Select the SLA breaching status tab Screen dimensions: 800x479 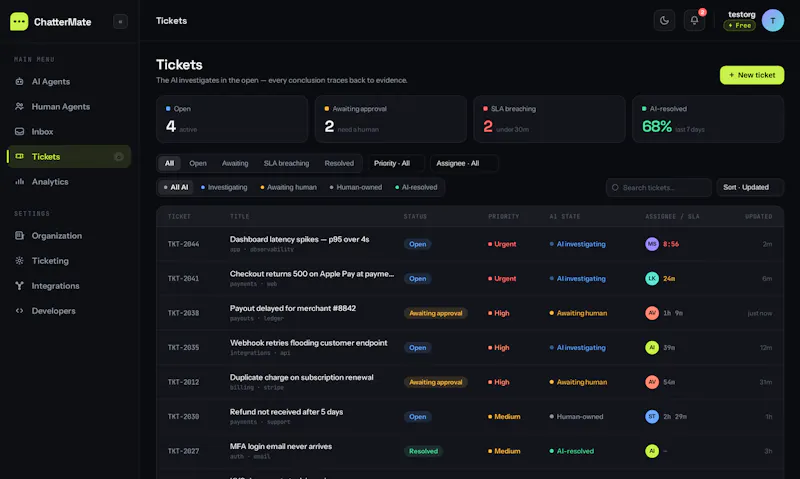pyautogui.click(x=286, y=163)
